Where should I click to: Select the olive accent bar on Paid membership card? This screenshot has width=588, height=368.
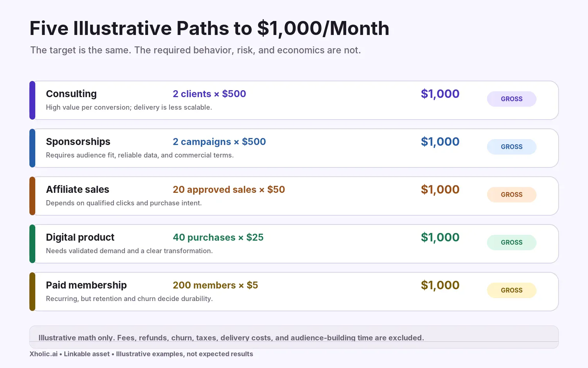point(32,291)
